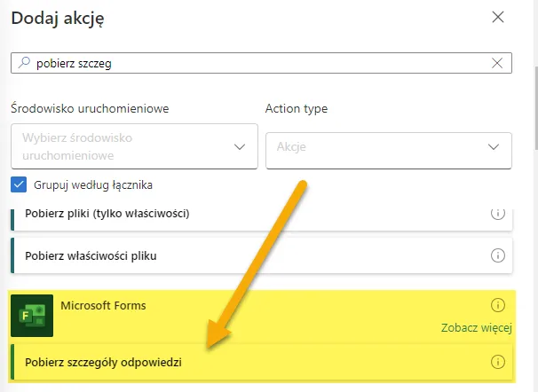Click into the search input field
538x392 pixels.
(257, 63)
